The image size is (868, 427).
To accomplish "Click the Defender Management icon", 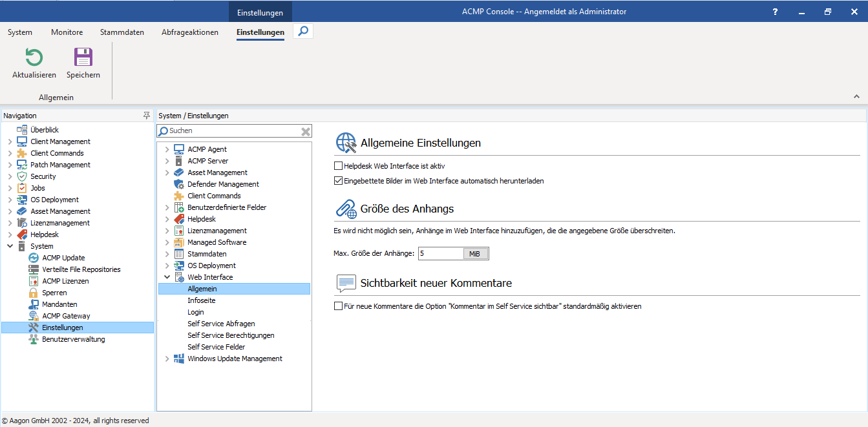I will (x=177, y=184).
